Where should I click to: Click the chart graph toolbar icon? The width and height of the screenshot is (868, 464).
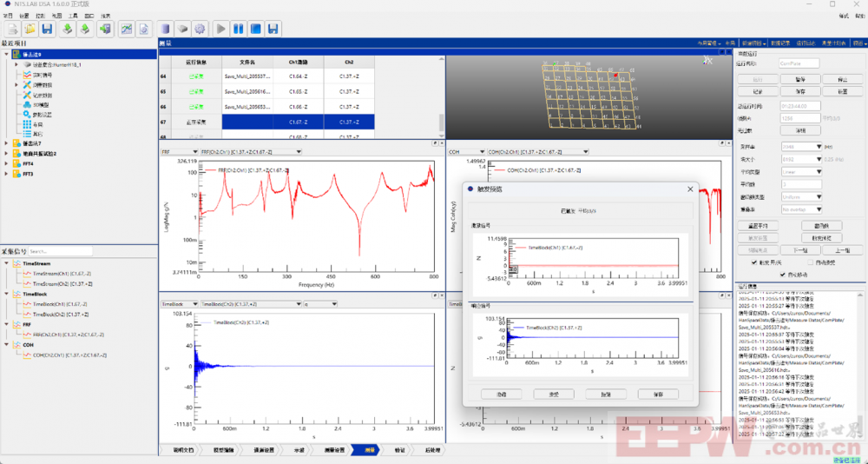tap(127, 29)
